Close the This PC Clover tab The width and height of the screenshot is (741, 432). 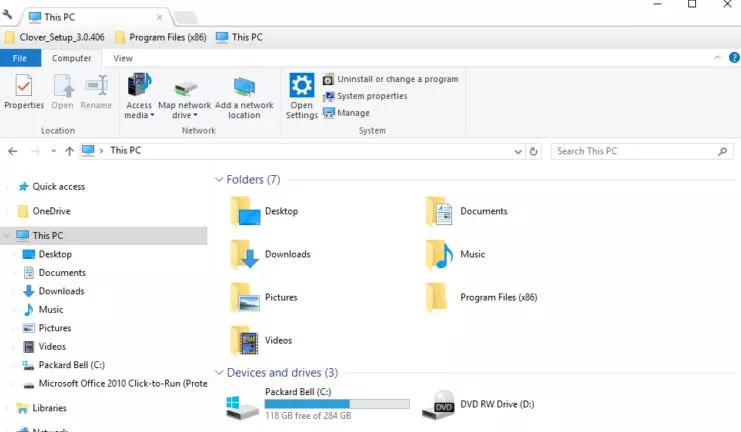[x=159, y=17]
